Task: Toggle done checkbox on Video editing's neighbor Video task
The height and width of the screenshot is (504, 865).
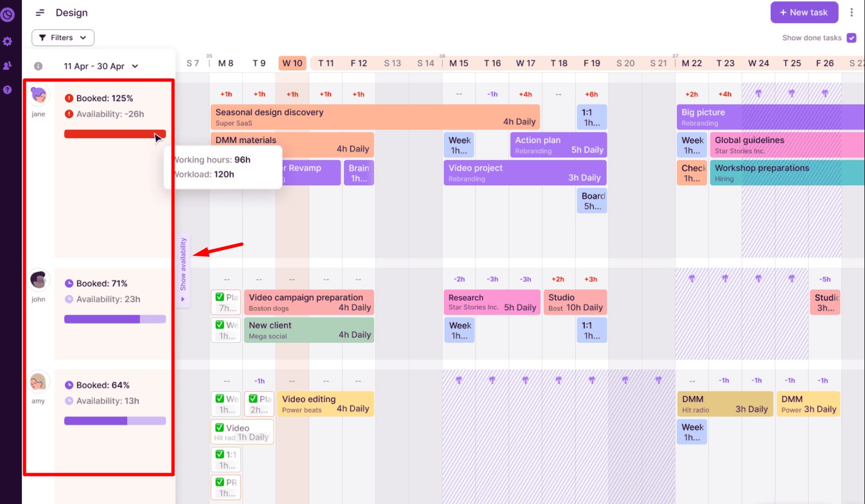Action: tap(220, 428)
